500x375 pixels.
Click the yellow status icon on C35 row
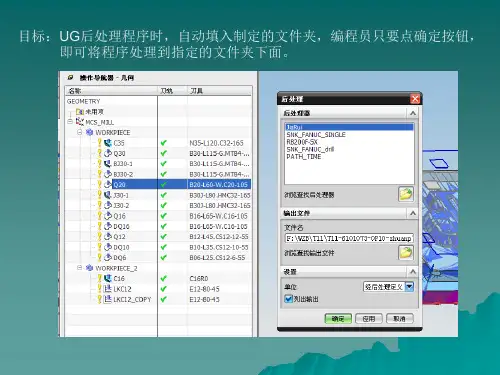pos(99,143)
